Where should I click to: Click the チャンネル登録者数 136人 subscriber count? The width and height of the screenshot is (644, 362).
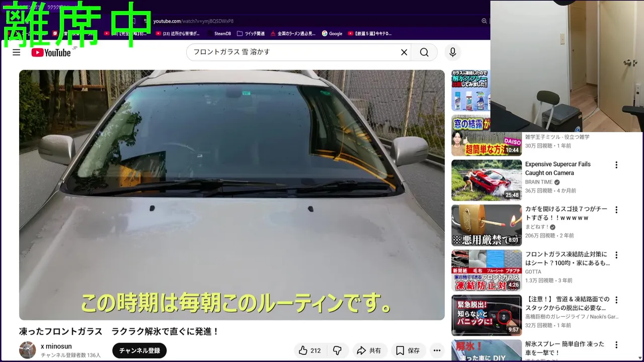[x=70, y=355]
